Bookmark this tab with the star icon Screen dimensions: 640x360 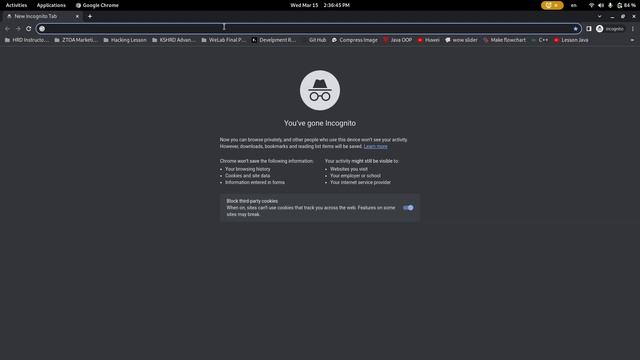576,29
